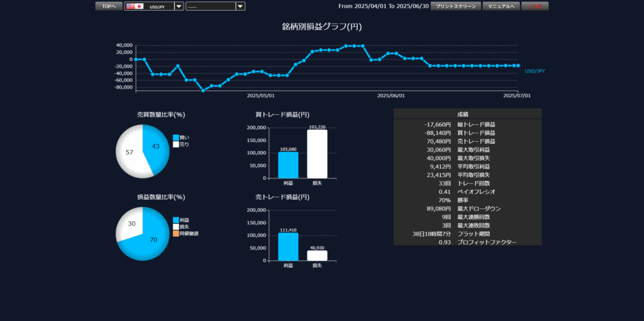Click the 売り white legend swatch
644x321 pixels.
pyautogui.click(x=176, y=144)
